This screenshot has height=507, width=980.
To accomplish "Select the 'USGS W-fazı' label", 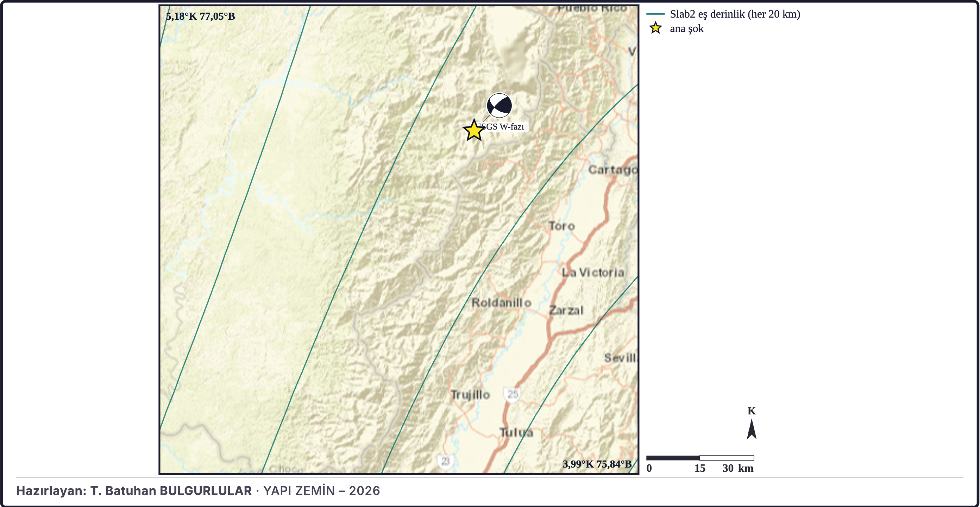I will (x=502, y=127).
